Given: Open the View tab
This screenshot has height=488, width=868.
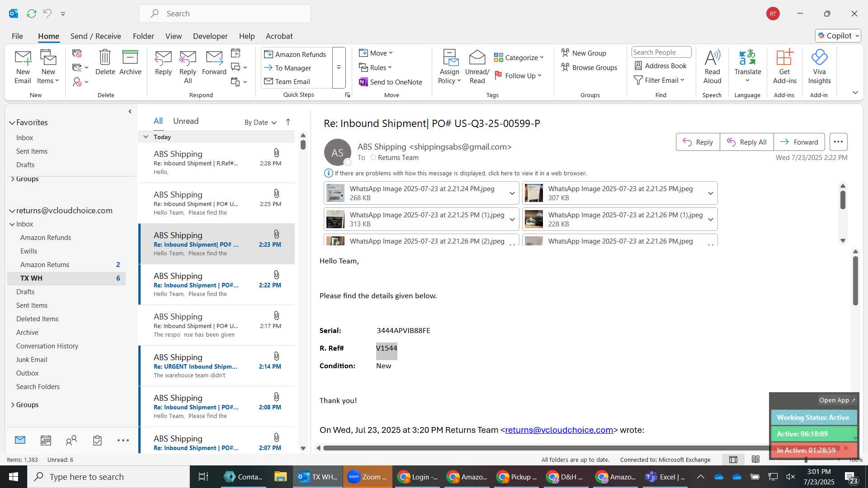Looking at the screenshot, I should click(173, 36).
